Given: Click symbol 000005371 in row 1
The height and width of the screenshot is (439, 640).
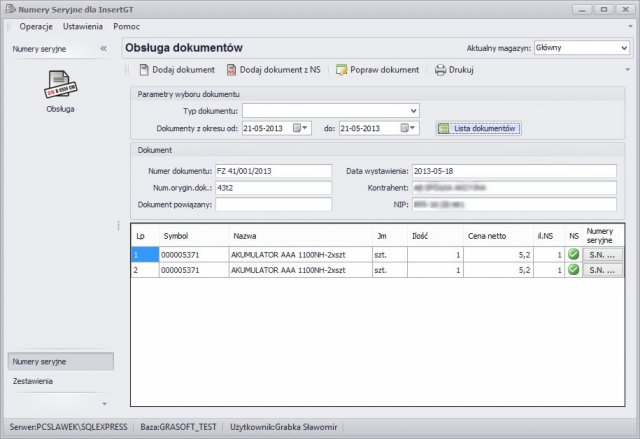Looking at the screenshot, I should coord(194,255).
